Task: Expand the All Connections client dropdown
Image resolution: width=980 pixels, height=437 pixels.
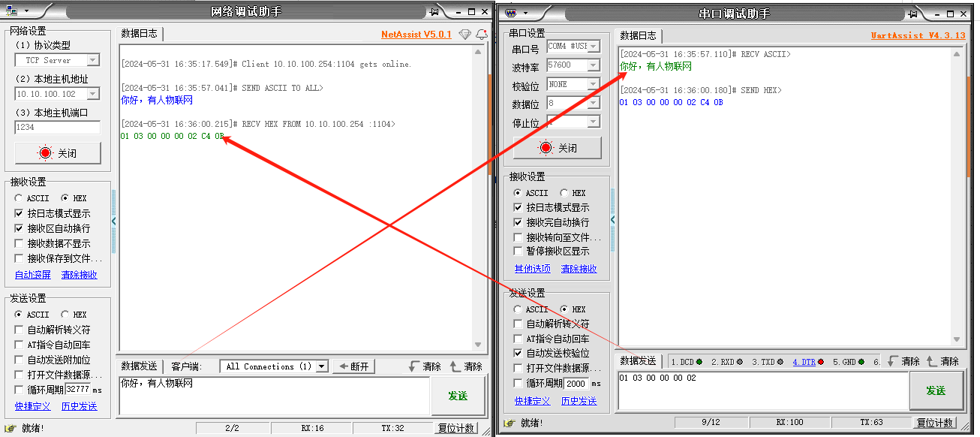Action: click(x=322, y=366)
